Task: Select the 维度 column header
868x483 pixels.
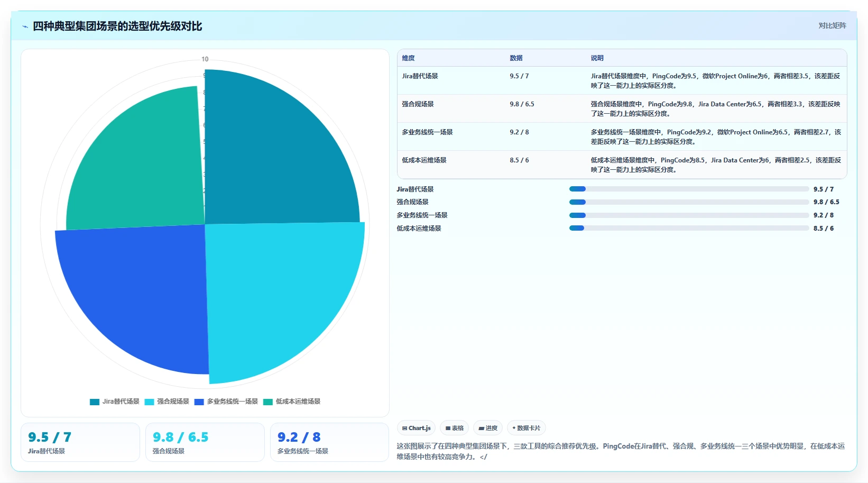Action: click(x=408, y=58)
